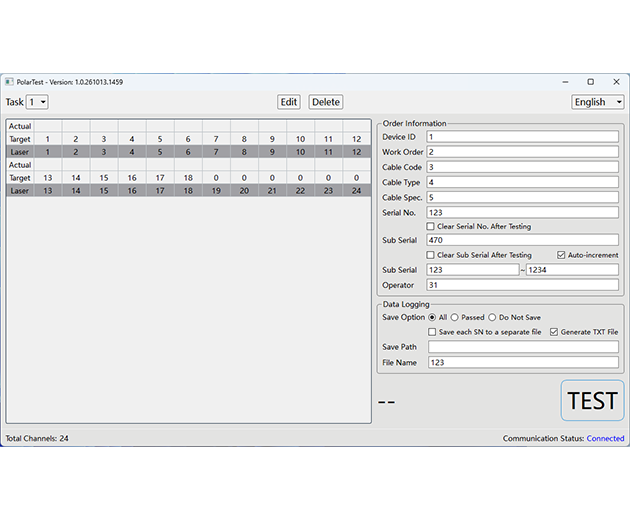The image size is (630, 520).
Task: Click Target cell 7 in first group
Action: coord(216,139)
